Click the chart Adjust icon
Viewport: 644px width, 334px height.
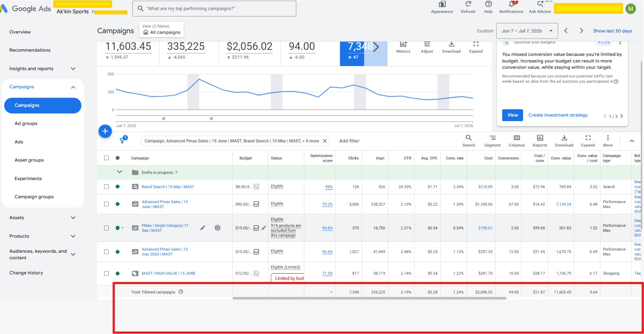click(x=427, y=44)
